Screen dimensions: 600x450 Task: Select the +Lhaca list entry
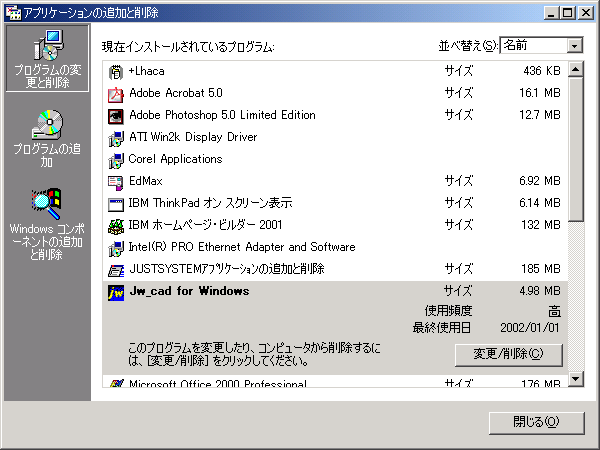335,72
